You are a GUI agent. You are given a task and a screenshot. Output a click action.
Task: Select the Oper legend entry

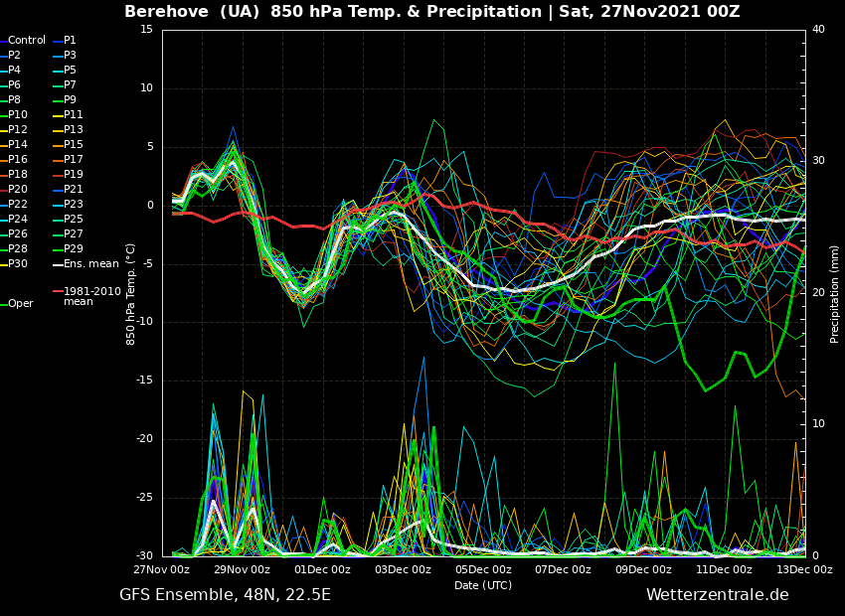20,304
